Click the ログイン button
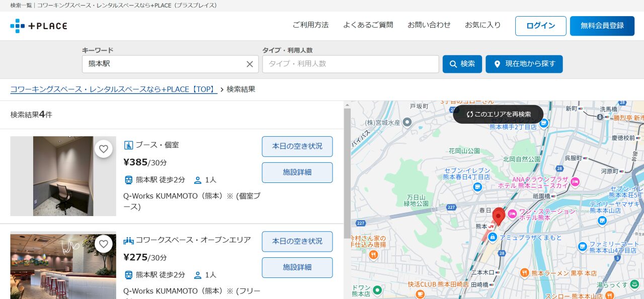644x299 pixels. [x=541, y=26]
